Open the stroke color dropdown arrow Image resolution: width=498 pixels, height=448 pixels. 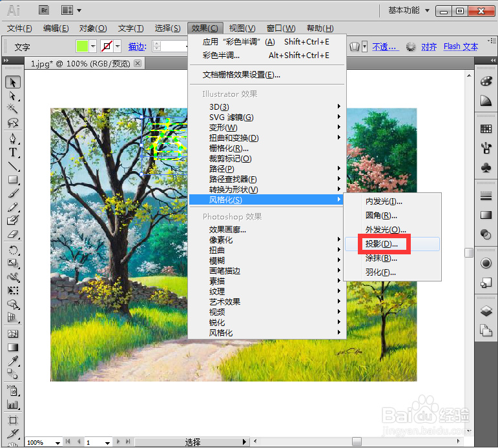click(118, 46)
